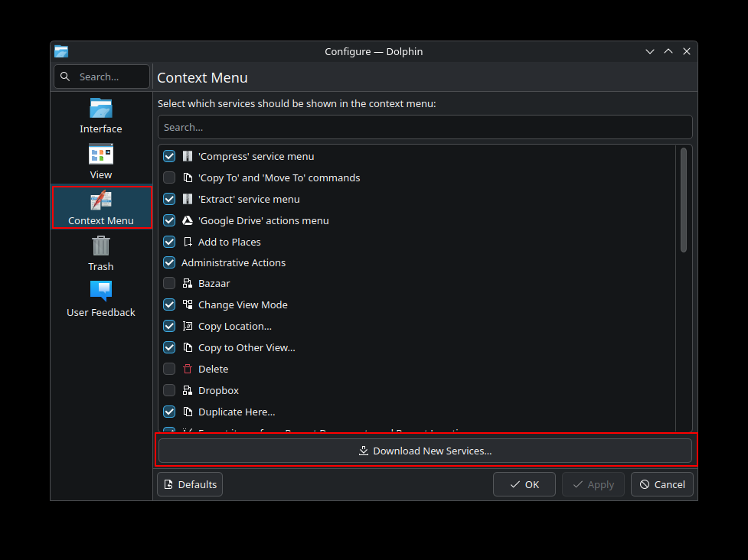Click the Compress service menu archive icon
748x560 pixels.
[x=188, y=156]
